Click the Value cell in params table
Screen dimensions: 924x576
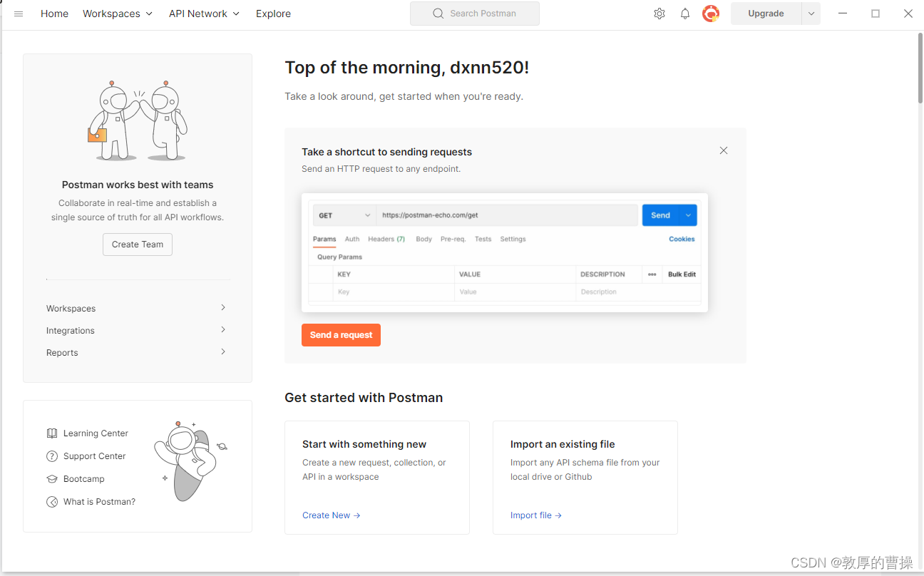[x=515, y=292]
